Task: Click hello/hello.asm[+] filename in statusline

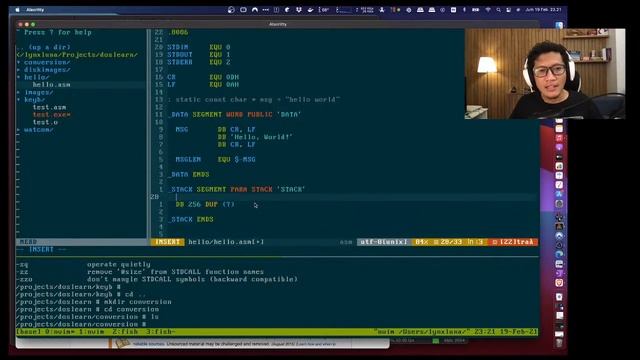Action: [x=226, y=242]
